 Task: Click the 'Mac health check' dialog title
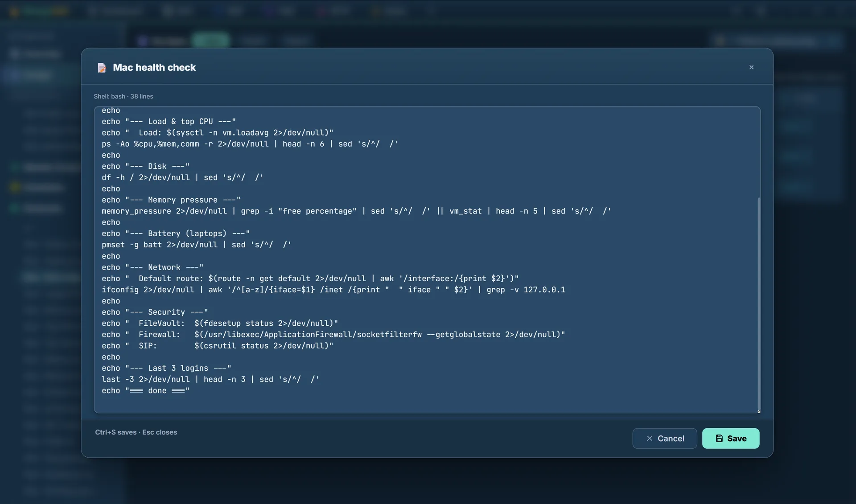click(x=154, y=67)
